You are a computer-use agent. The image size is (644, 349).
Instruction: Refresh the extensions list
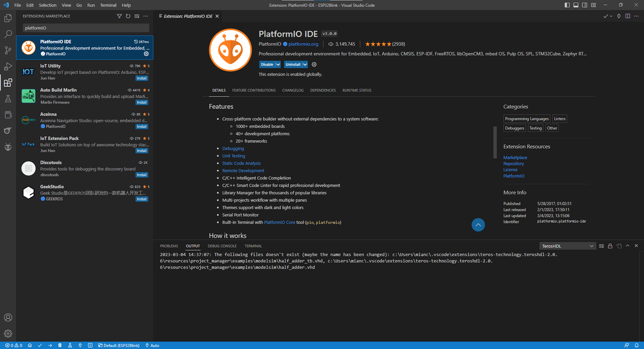(x=128, y=16)
